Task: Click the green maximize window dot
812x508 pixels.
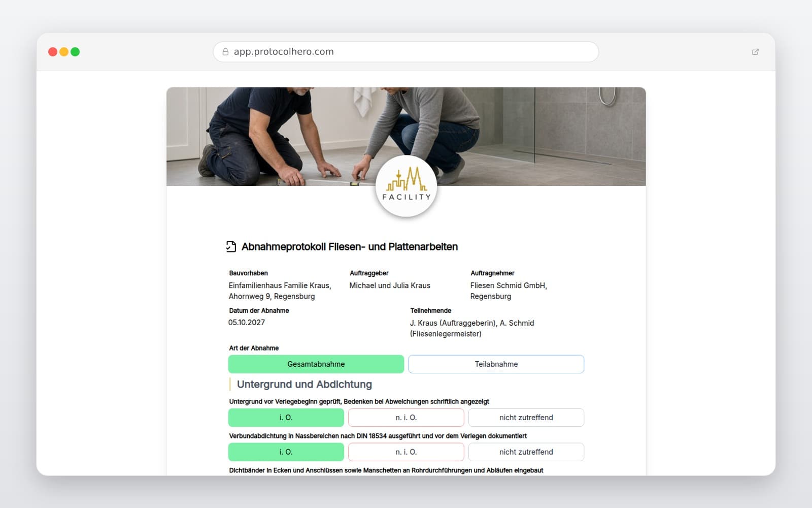Action: pos(75,52)
